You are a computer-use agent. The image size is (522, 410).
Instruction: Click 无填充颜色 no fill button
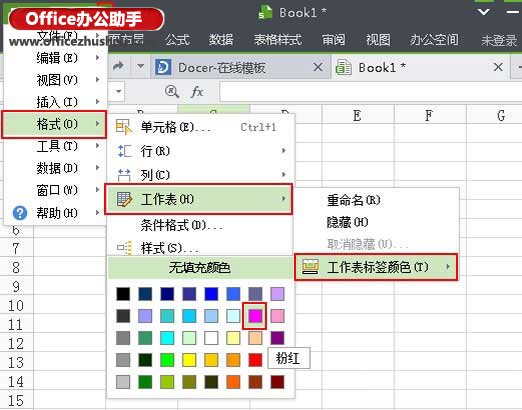(200, 268)
